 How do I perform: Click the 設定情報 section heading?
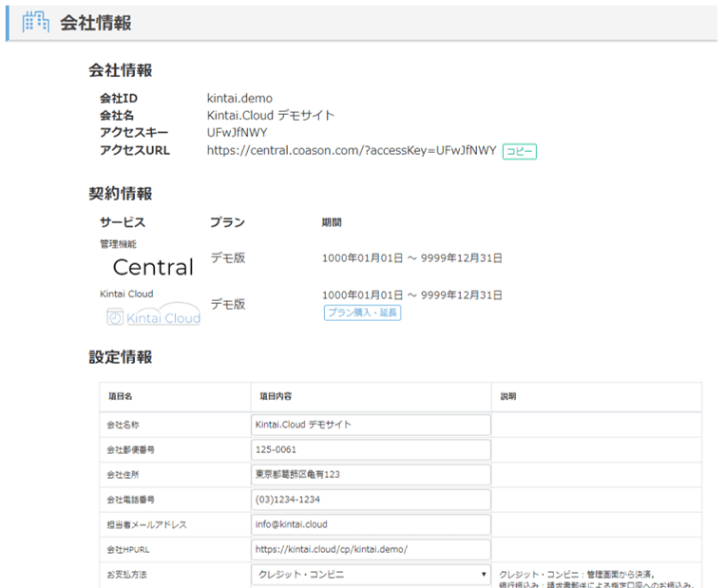click(x=120, y=357)
